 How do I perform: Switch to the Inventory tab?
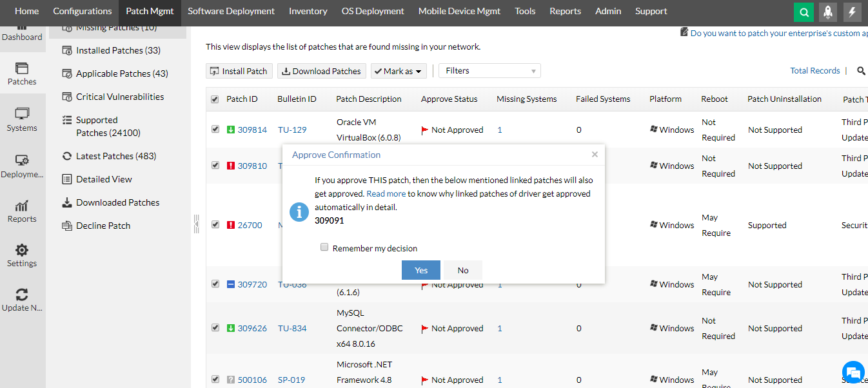click(308, 11)
